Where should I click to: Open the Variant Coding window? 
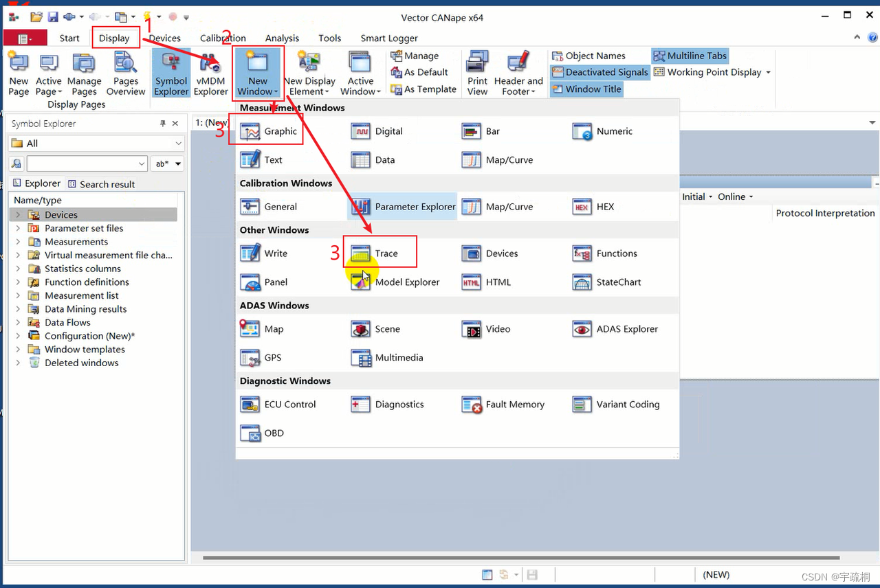pos(616,405)
